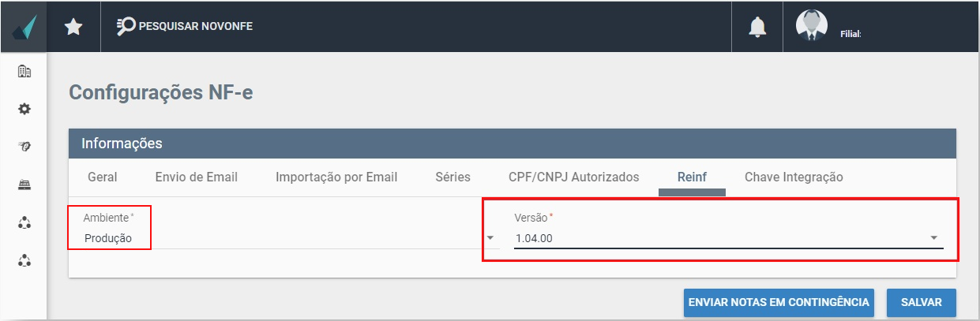Select the Reinf tab
This screenshot has width=980, height=321.
[692, 177]
